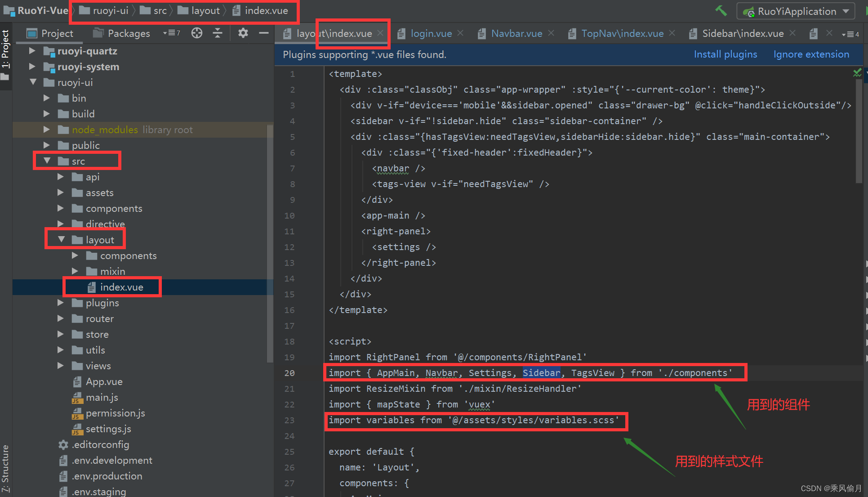Screen dimensions: 868x497
Task: Click the Collapse All icon in Project panel
Action: [218, 33]
